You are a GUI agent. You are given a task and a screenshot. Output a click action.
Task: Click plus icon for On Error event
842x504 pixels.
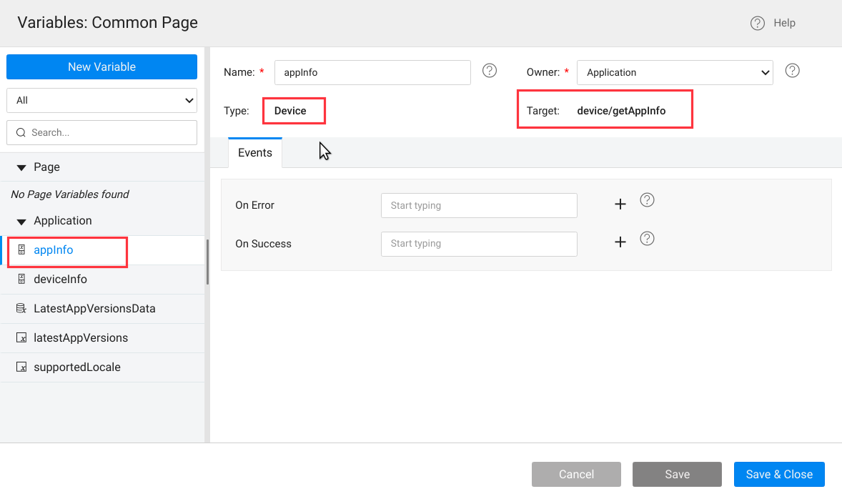point(620,204)
